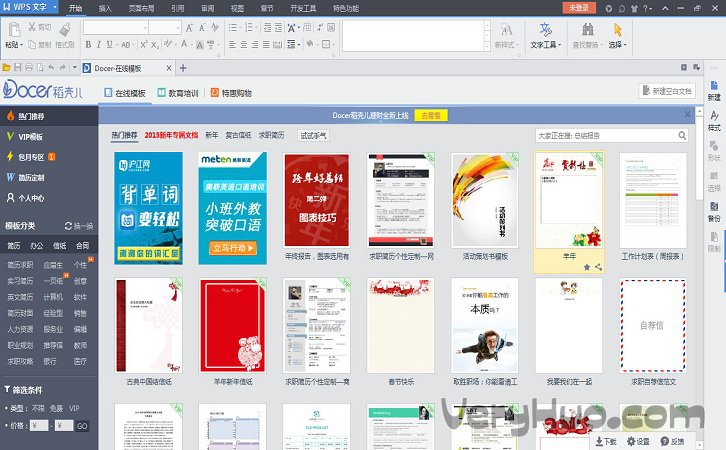Open the font size dropdown
The image size is (726, 450).
(x=178, y=28)
